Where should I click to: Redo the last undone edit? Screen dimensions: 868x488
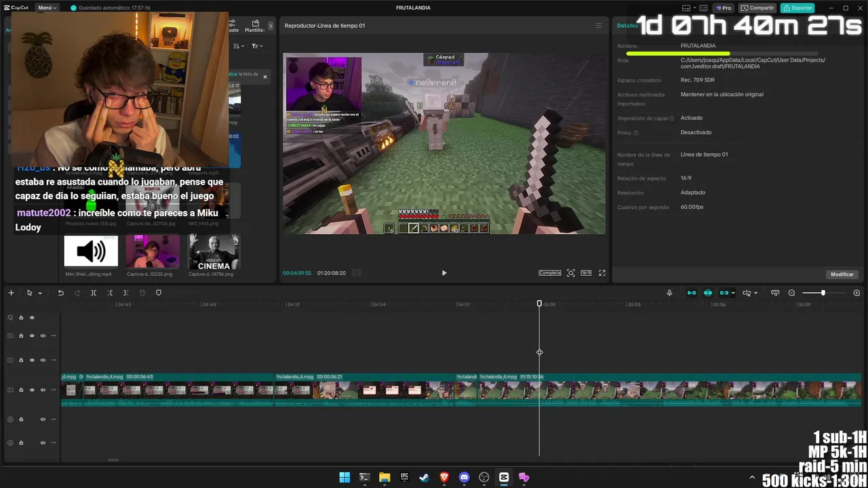pos(77,293)
